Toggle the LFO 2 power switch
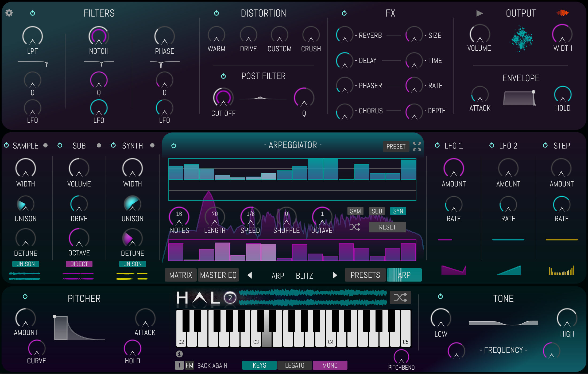This screenshot has width=588, height=374. [492, 145]
